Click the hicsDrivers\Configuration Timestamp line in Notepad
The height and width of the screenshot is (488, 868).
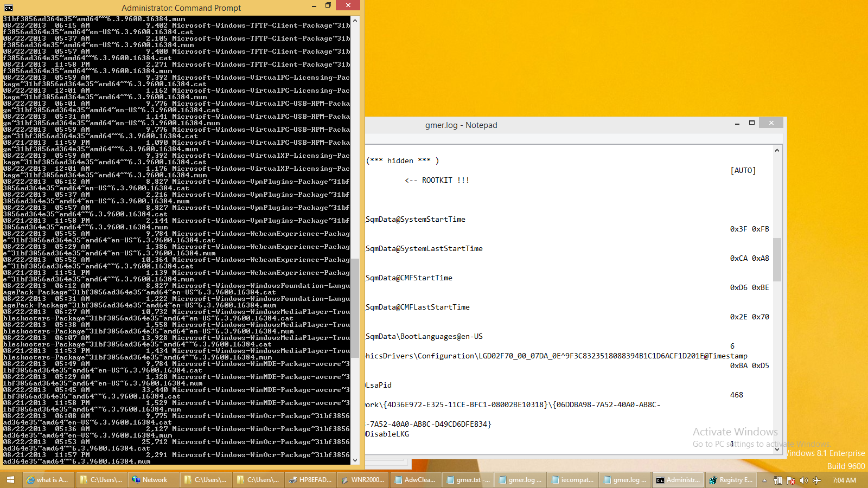coord(557,356)
